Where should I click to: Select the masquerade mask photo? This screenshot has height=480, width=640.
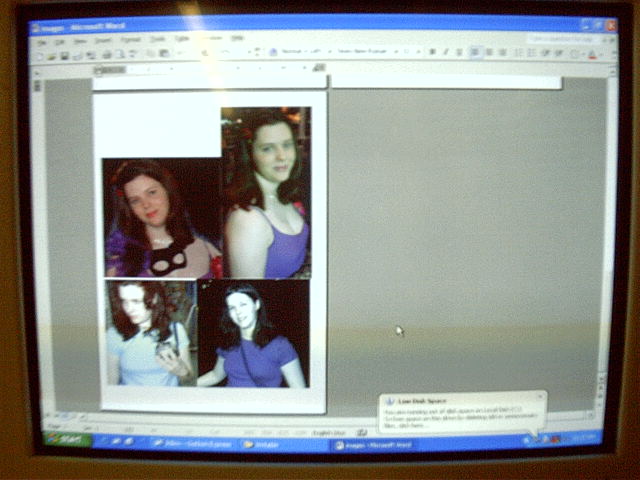click(162, 218)
